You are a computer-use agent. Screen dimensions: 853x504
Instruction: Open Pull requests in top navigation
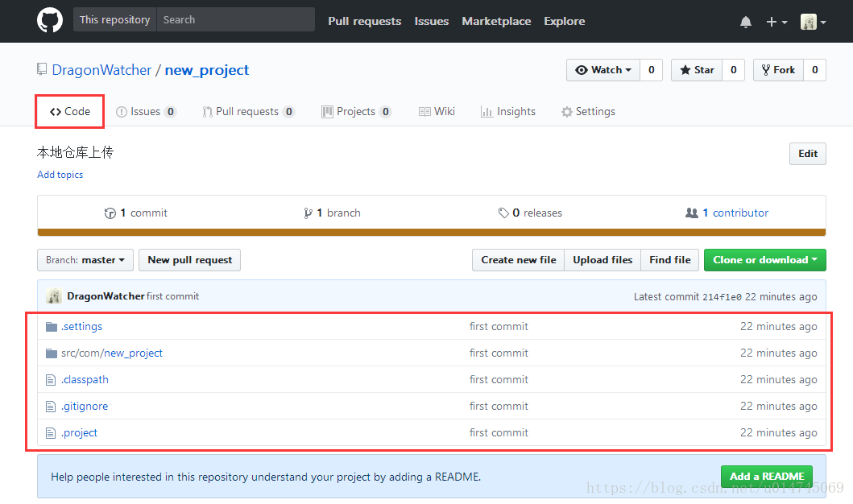tap(365, 21)
